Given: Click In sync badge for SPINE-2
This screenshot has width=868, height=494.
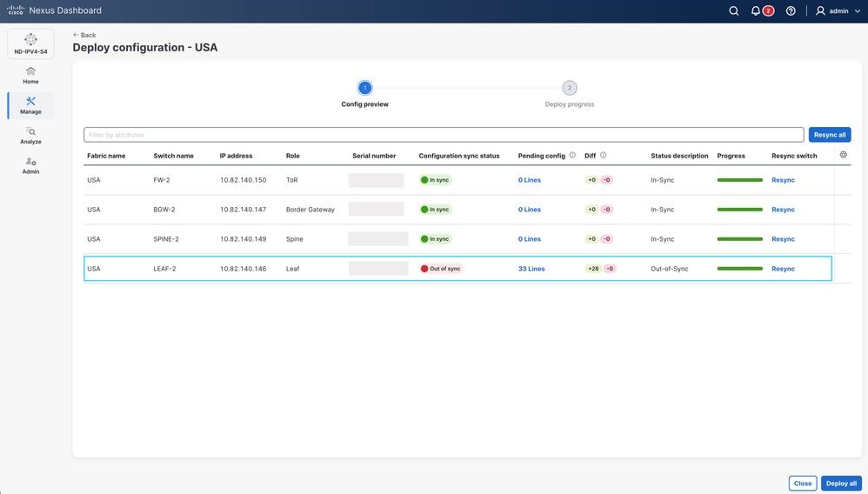Looking at the screenshot, I should (435, 239).
